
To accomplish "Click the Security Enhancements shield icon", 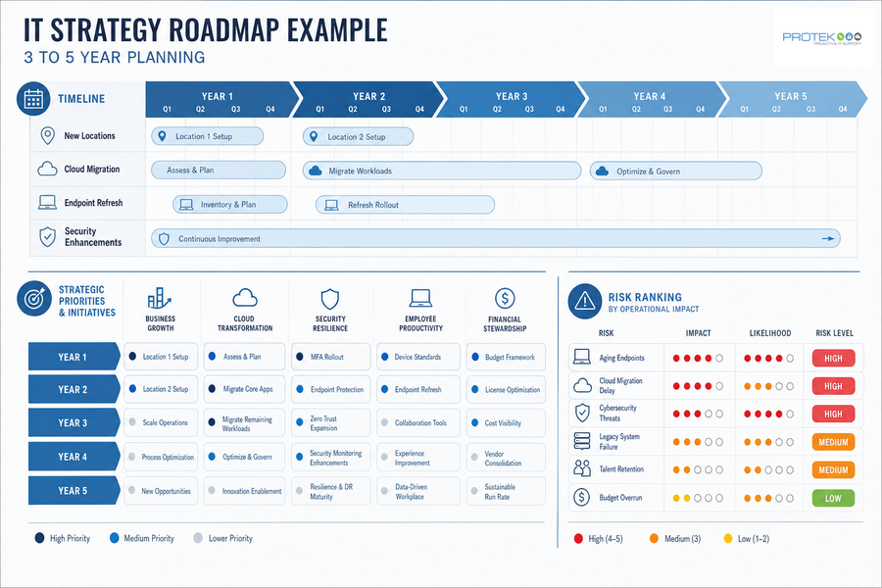I will click(47, 237).
